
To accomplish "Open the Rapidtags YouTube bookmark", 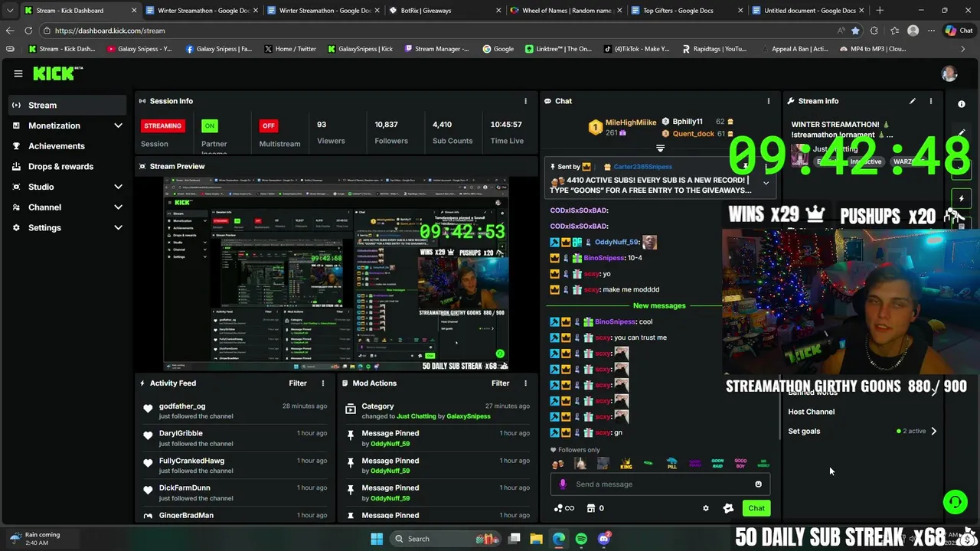I will pyautogui.click(x=714, y=49).
